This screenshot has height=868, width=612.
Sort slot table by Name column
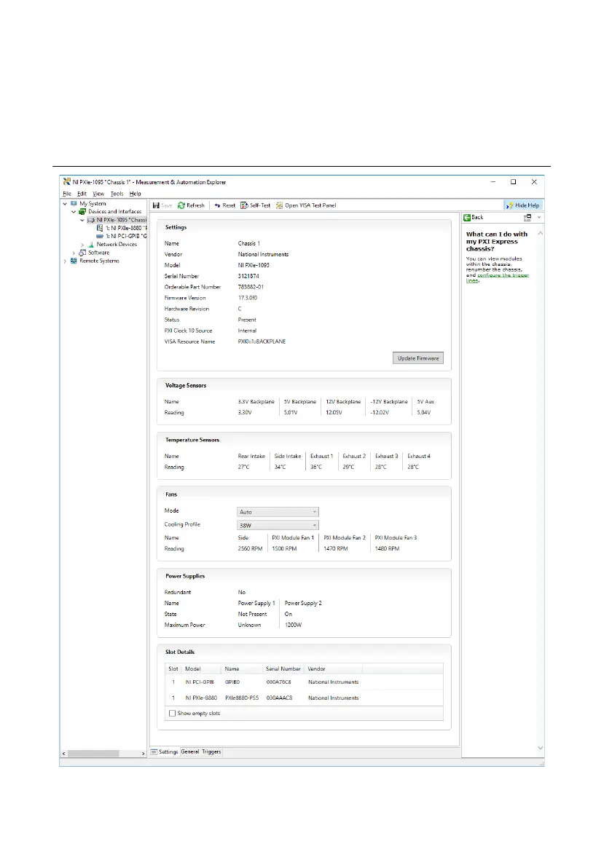pos(242,668)
